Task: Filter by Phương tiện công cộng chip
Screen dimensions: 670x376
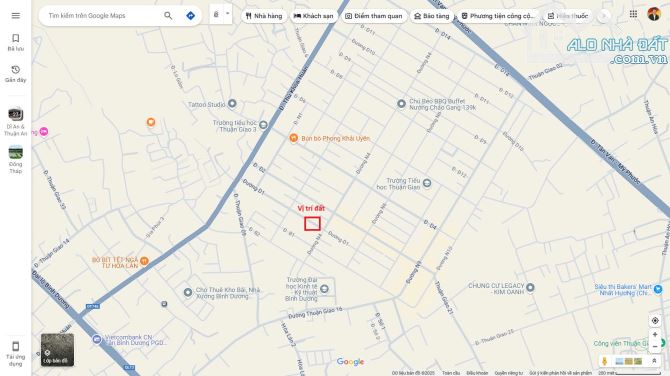Action: pos(498,16)
